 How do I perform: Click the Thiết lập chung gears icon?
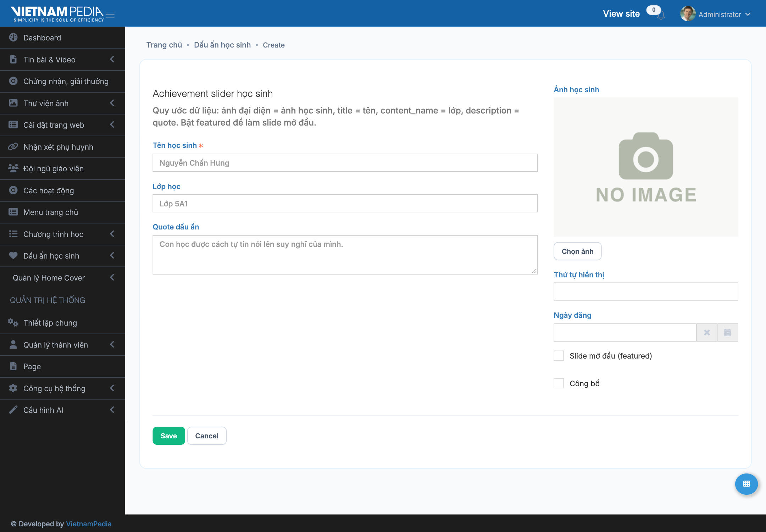tap(13, 322)
